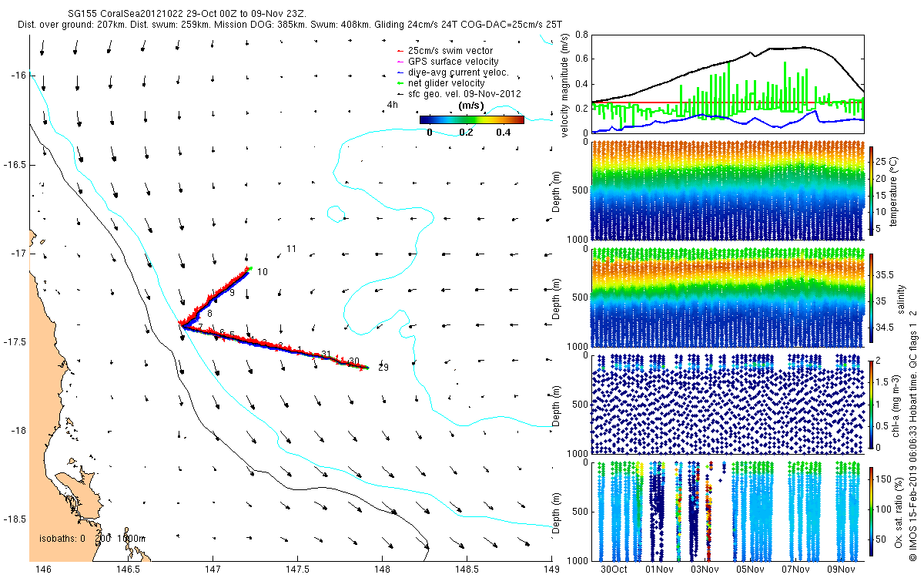Click the day '11' label near the track end
Screen dimensions: 924x578
pyautogui.click(x=291, y=249)
